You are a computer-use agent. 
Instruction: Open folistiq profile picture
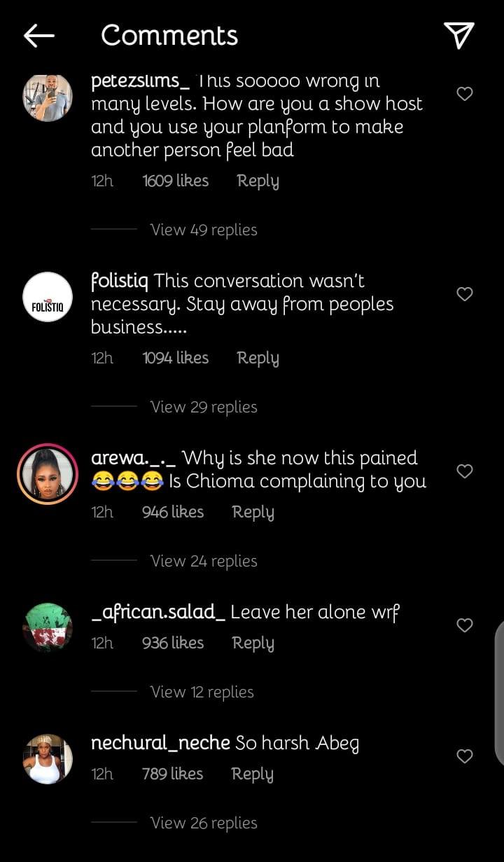coord(48,297)
